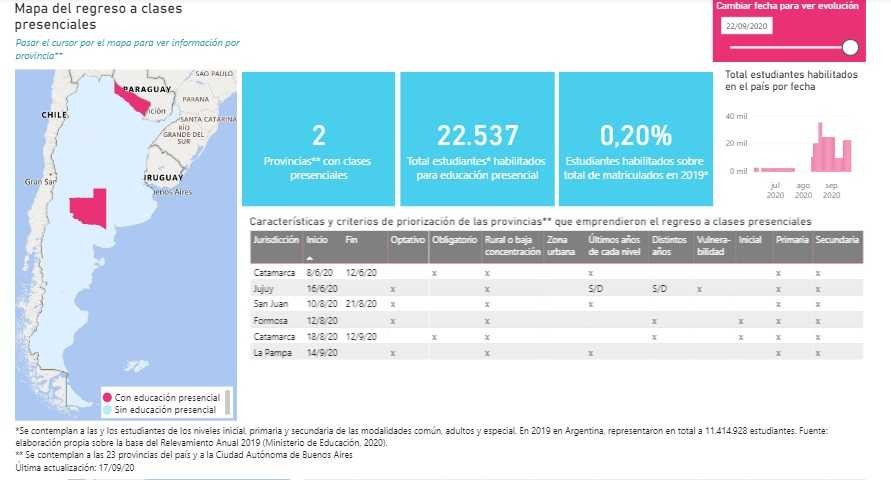Click the sort arrow under Inicio column

(x=310, y=257)
